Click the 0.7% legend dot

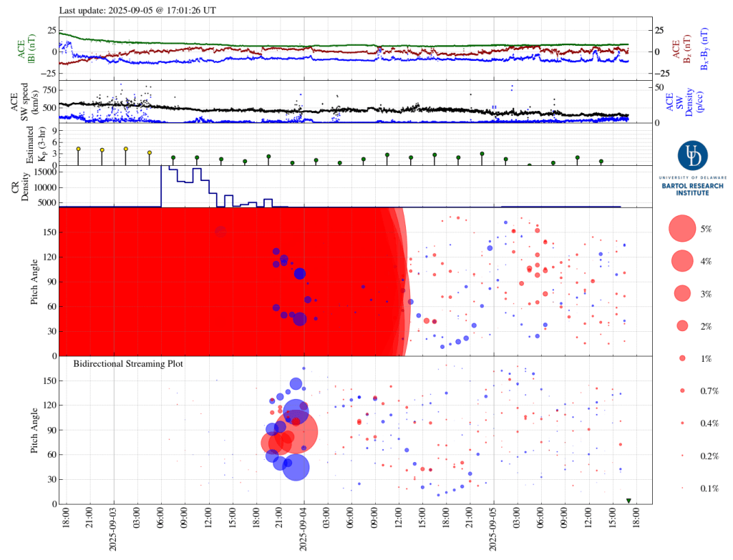coord(682,390)
